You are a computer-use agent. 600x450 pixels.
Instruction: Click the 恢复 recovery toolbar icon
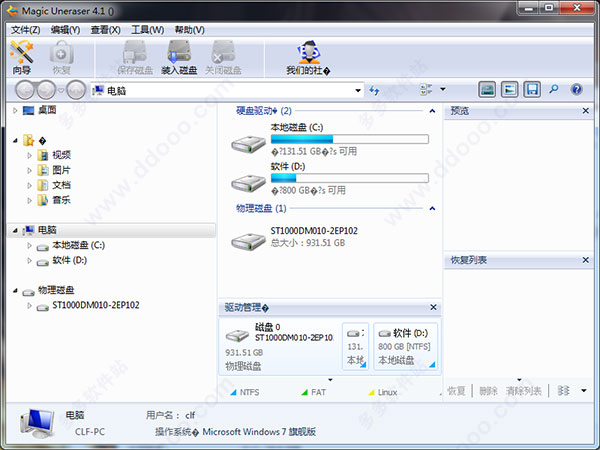pos(61,57)
